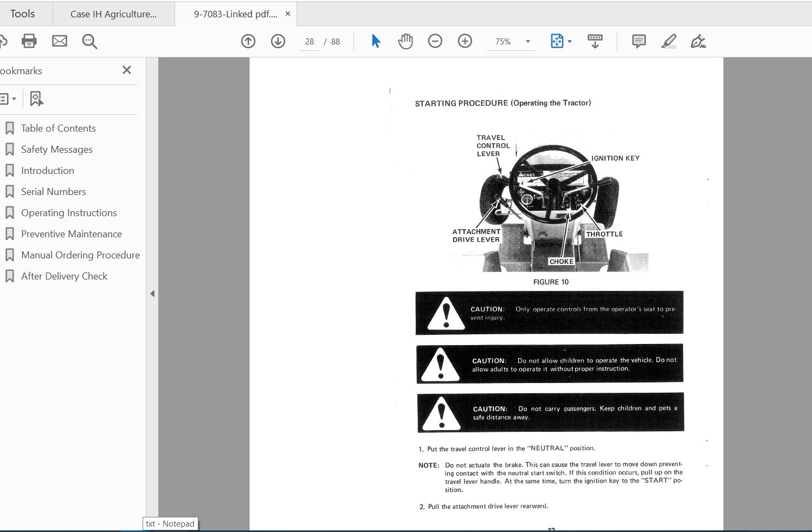This screenshot has height=532, width=812.
Task: Click the page number input field
Action: point(309,41)
